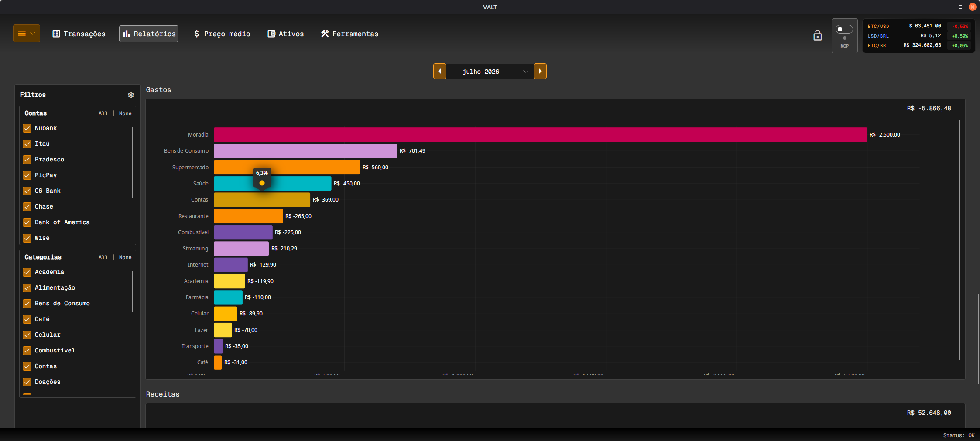Uncheck the PicPay account
980x441 pixels.
coord(27,175)
